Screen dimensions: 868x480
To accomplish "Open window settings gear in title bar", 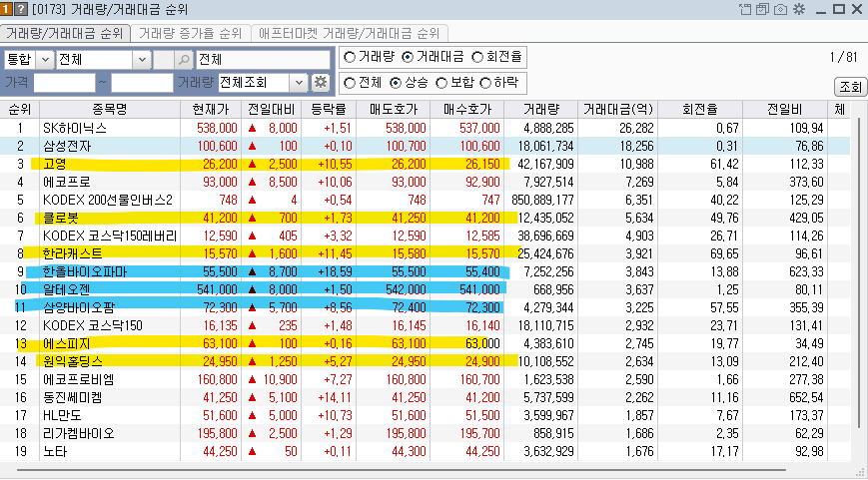I will pyautogui.click(x=799, y=9).
